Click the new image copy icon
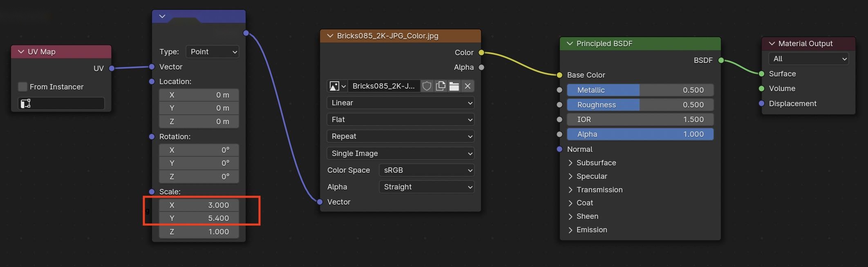This screenshot has width=868, height=267. pos(441,86)
